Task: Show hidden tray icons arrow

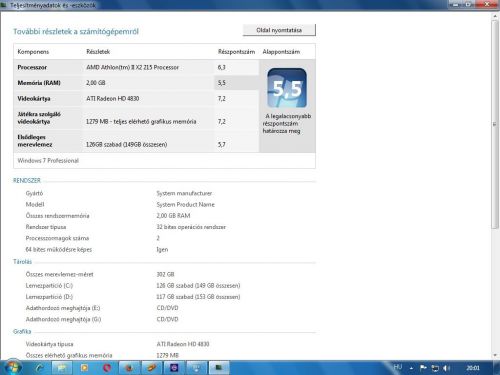Action: (x=412, y=368)
